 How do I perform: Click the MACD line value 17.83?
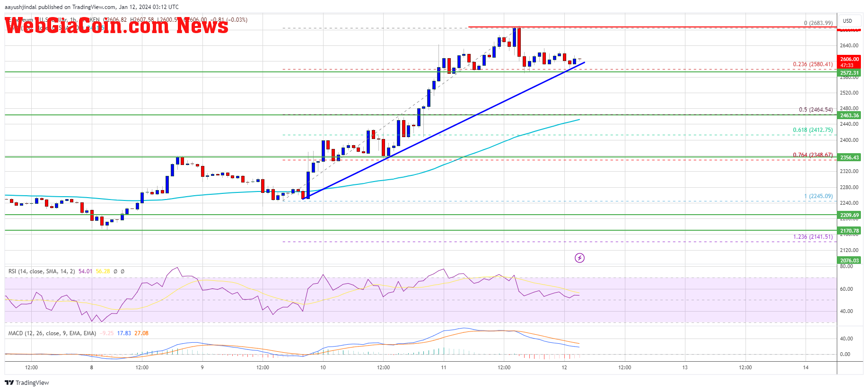click(124, 333)
